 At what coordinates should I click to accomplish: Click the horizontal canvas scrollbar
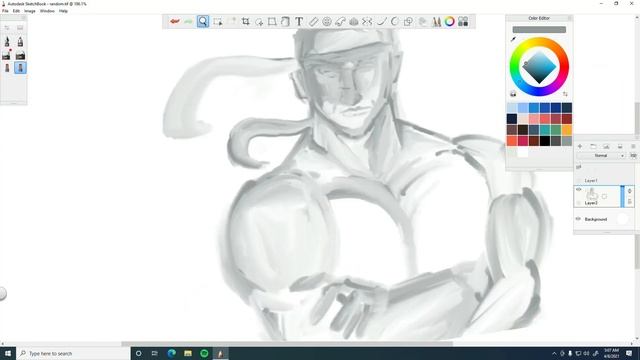pos(287,344)
